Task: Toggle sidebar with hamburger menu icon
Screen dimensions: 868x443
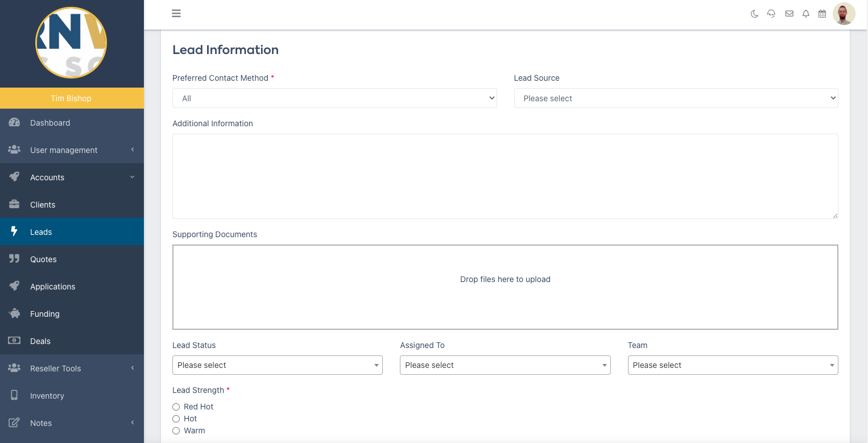Action: click(176, 14)
